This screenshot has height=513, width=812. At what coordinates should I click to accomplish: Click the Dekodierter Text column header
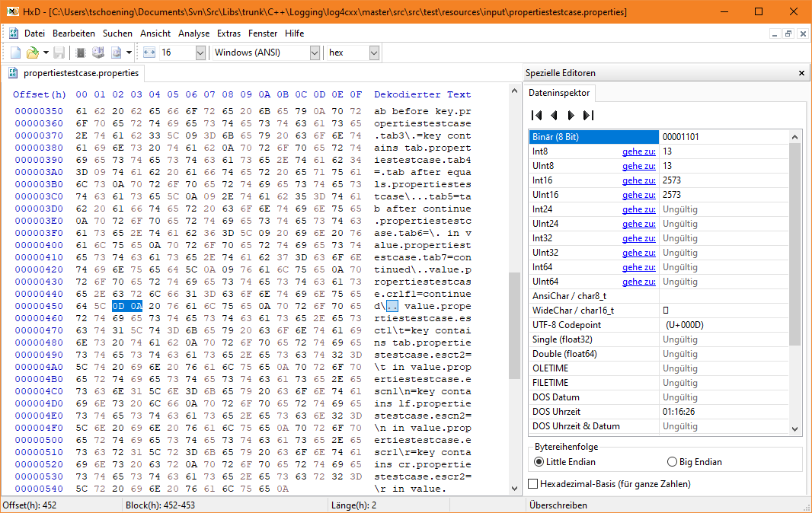coord(423,94)
